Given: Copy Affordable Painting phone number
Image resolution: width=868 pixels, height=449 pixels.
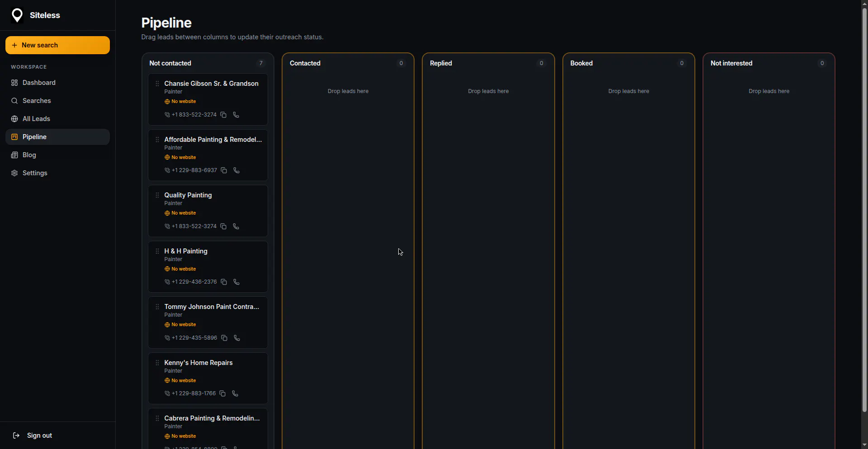Looking at the screenshot, I should 224,170.
